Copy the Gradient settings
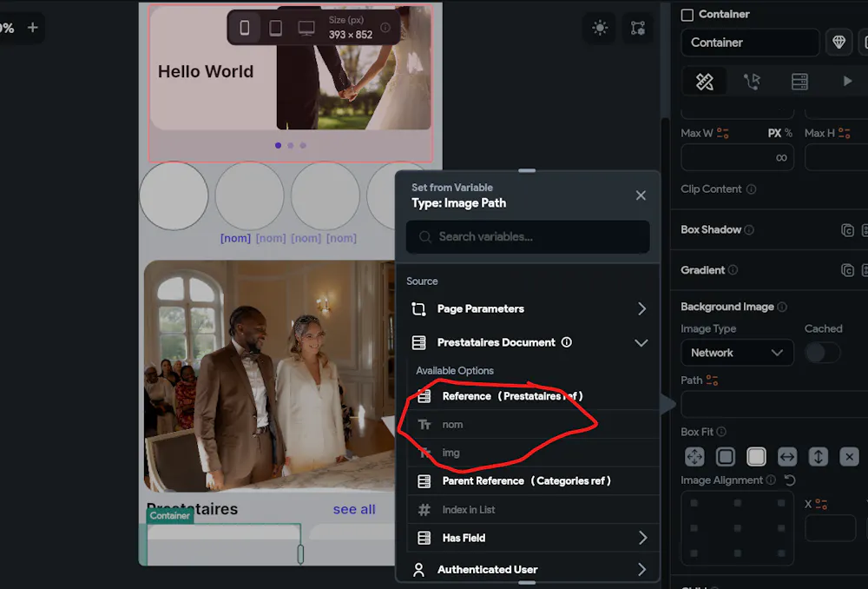The image size is (868, 589). [x=847, y=270]
